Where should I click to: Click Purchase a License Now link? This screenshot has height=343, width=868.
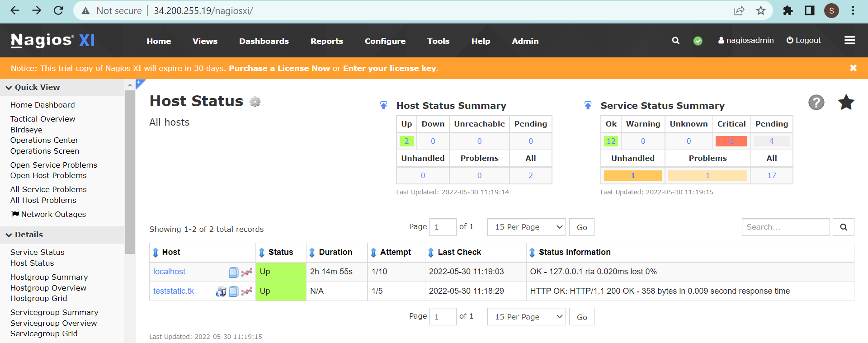click(x=279, y=68)
